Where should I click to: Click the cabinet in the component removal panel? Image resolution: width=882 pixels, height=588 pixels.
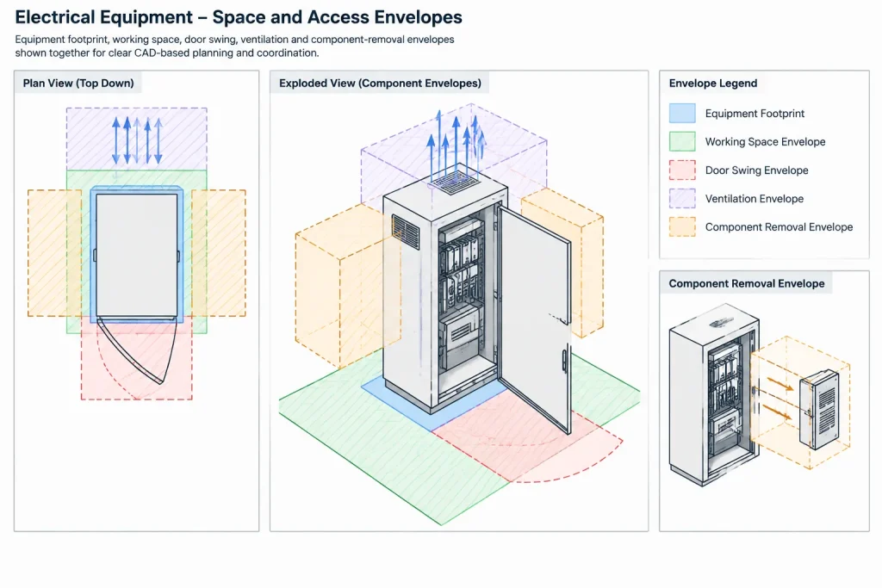point(713,396)
